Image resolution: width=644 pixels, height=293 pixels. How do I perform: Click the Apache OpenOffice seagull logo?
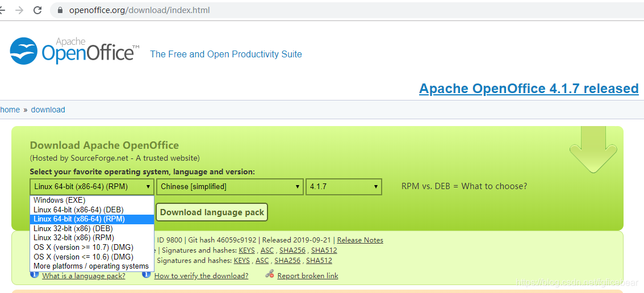pos(24,51)
